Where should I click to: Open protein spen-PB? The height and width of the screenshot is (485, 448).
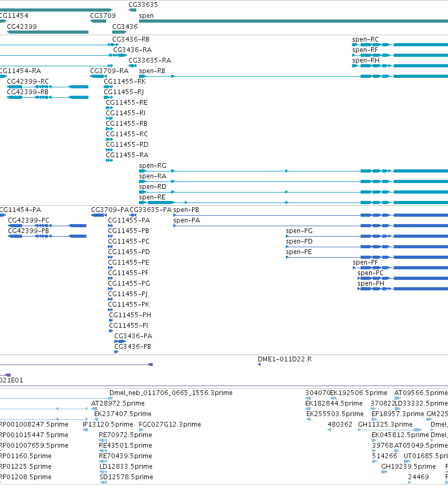tap(186, 210)
